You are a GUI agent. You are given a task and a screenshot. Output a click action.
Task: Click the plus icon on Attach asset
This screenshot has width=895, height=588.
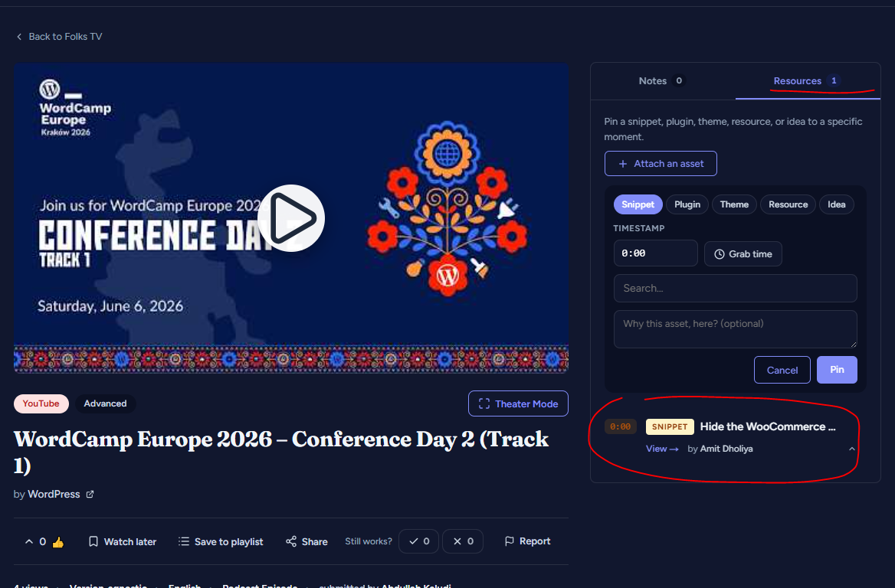tap(623, 164)
